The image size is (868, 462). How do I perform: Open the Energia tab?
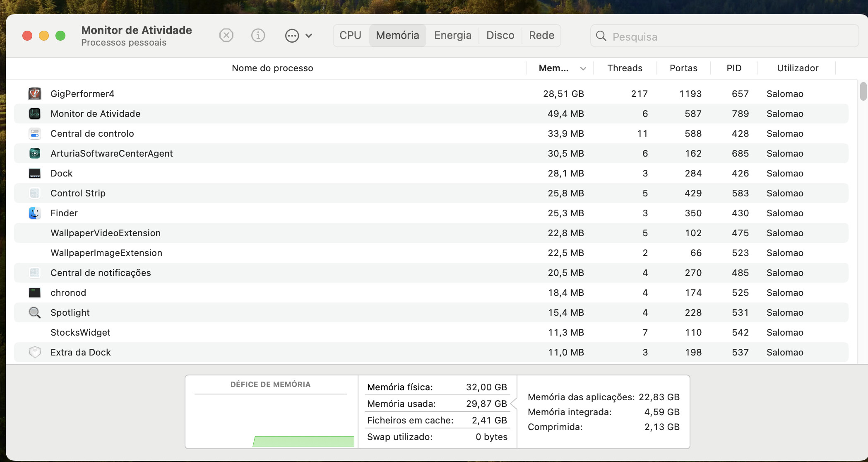point(453,35)
